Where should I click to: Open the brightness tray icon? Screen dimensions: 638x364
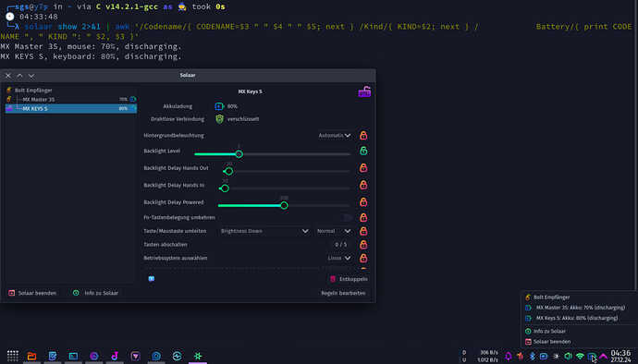point(556,357)
